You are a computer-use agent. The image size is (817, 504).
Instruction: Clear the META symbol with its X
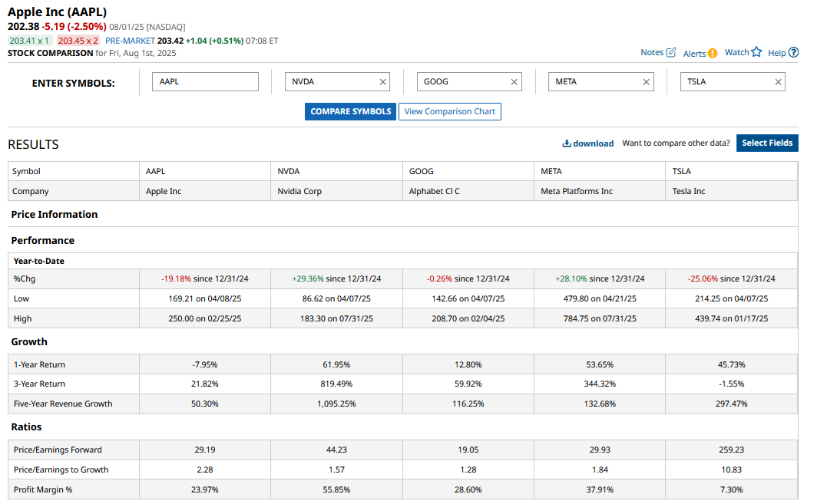[646, 82]
